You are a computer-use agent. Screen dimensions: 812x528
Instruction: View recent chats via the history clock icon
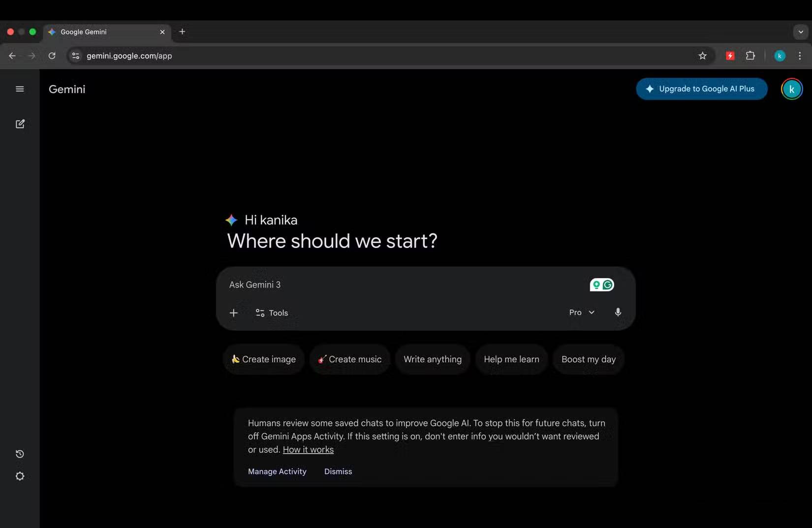pos(20,454)
